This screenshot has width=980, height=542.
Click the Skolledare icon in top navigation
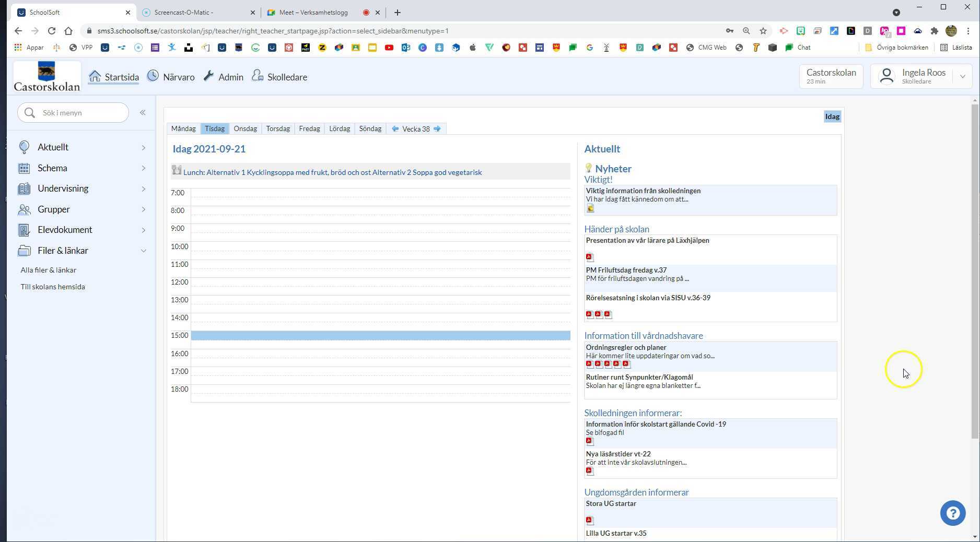click(257, 76)
